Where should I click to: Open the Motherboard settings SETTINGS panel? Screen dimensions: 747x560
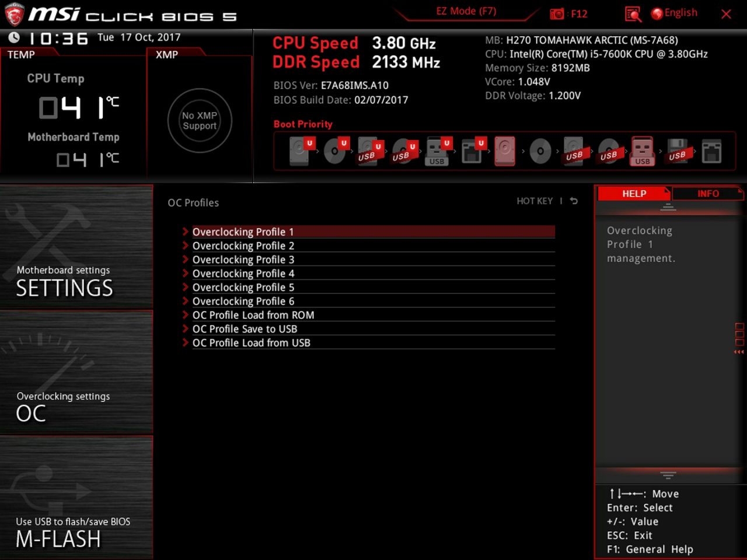coord(76,247)
